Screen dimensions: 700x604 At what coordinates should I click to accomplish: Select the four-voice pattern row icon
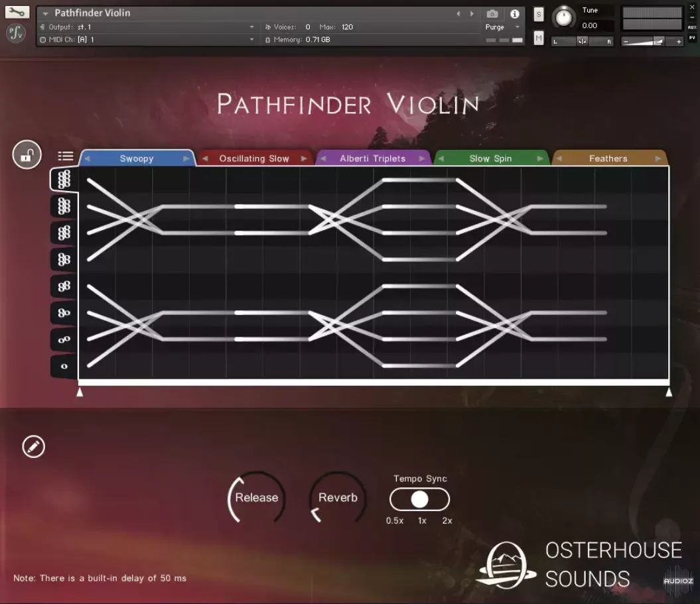64,286
